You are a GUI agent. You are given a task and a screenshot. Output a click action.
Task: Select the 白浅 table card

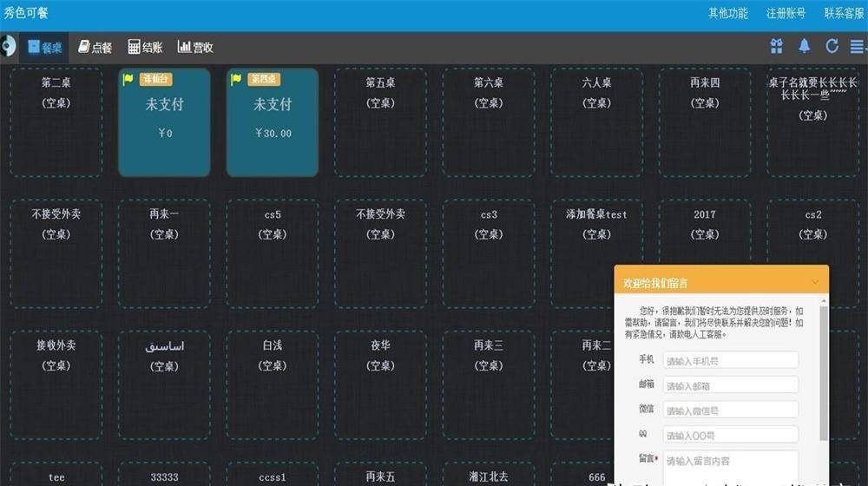pyautogui.click(x=273, y=384)
